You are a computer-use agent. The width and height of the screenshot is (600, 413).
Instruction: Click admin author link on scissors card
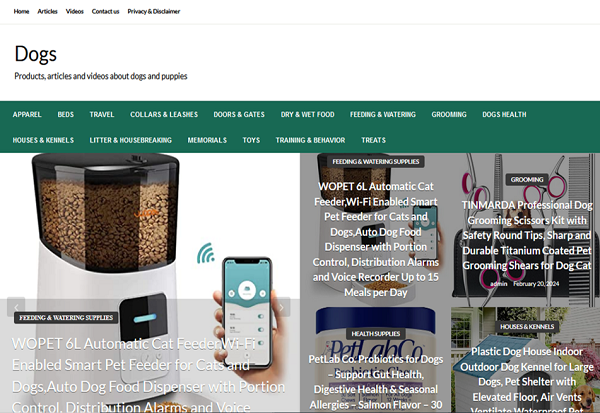[499, 284]
